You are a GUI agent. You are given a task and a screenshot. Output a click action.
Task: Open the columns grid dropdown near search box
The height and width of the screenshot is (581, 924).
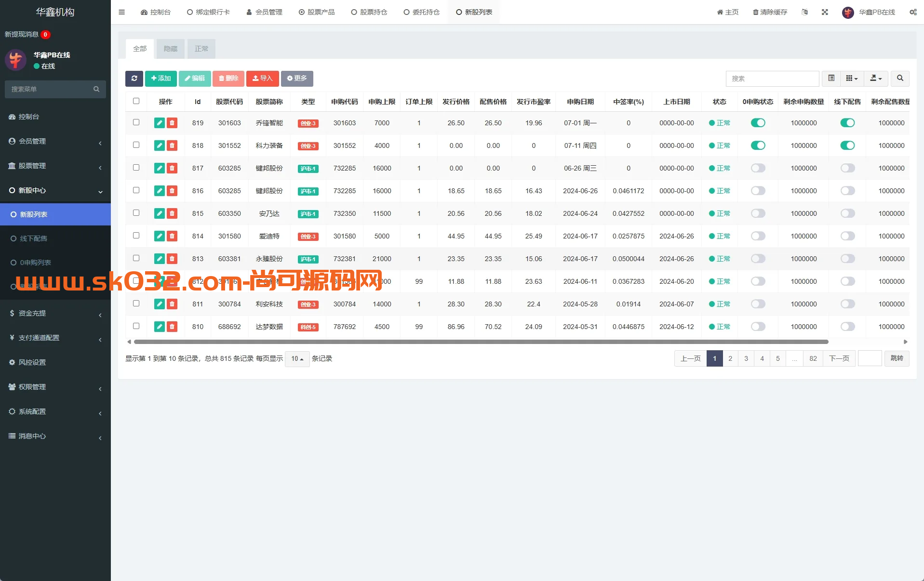click(x=851, y=78)
